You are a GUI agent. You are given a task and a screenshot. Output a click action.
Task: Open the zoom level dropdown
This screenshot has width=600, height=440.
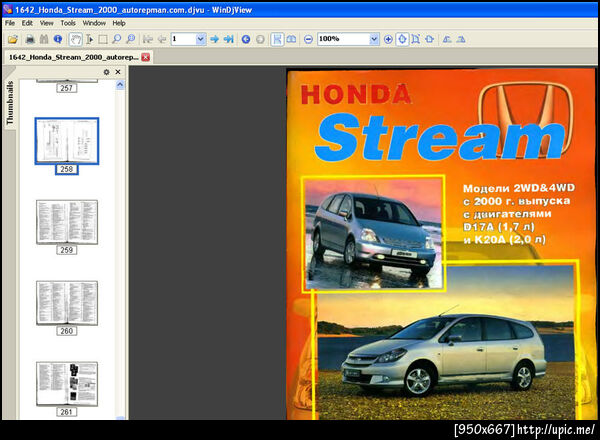[374, 39]
